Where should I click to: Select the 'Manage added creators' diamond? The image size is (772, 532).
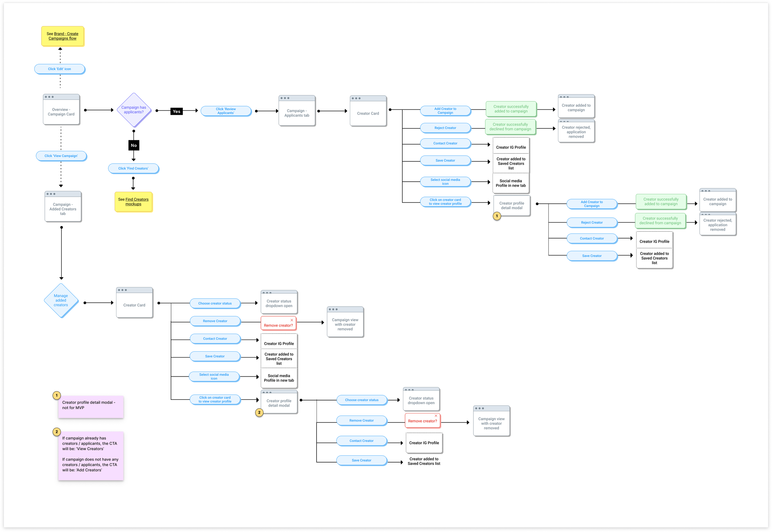point(61,300)
